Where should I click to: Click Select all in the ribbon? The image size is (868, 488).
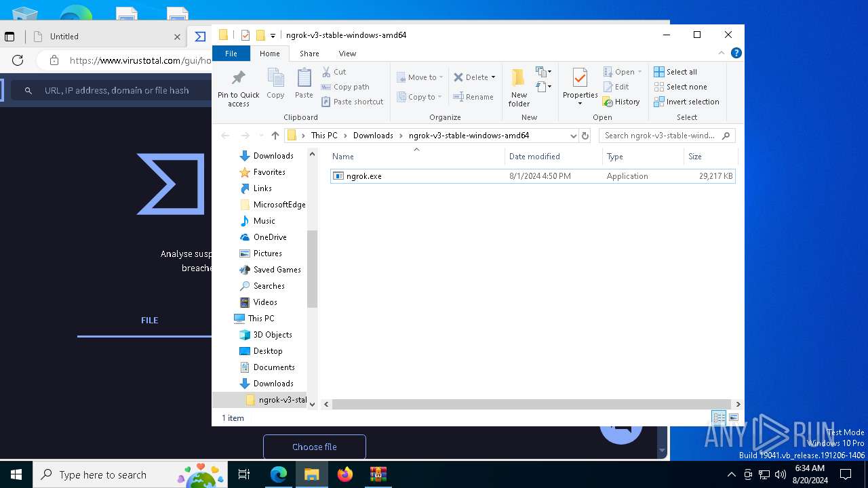point(675,72)
